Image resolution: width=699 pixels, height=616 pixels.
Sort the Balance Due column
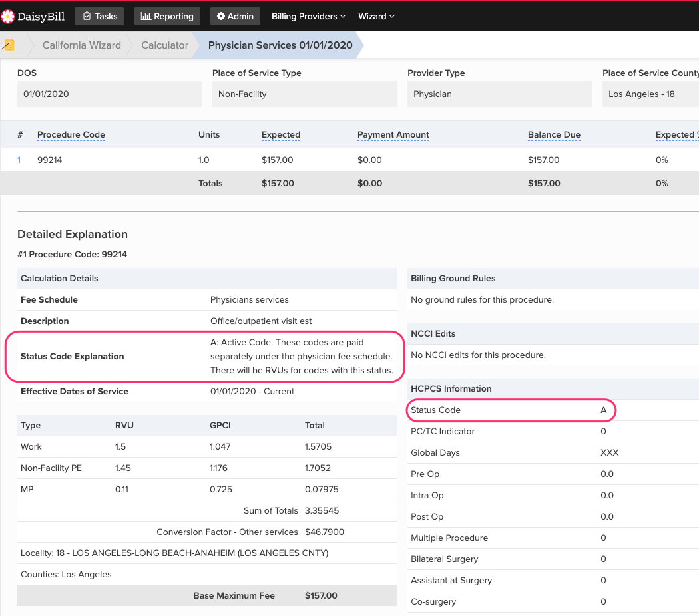click(554, 134)
